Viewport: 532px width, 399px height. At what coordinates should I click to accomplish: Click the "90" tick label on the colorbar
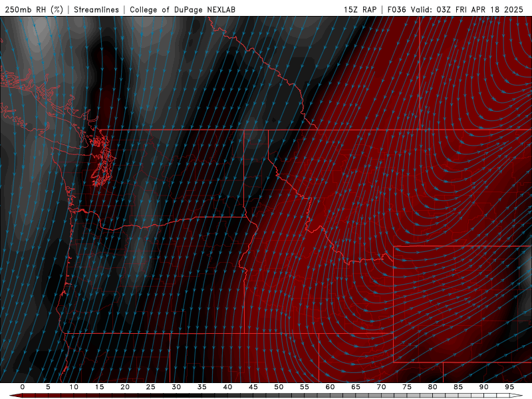(483, 387)
